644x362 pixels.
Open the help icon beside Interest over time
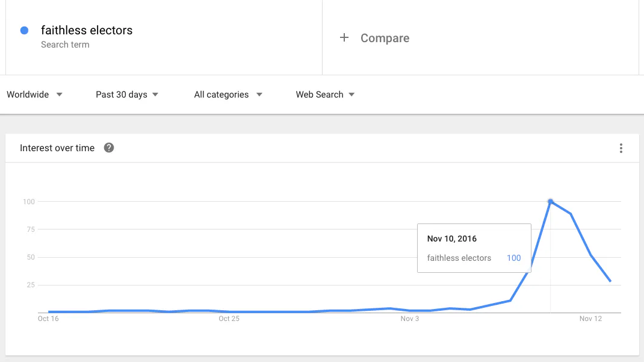click(x=109, y=148)
